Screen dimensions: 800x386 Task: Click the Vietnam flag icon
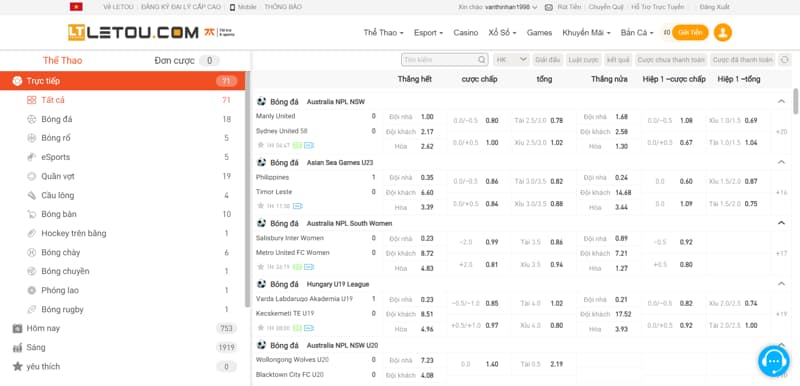pyautogui.click(x=77, y=7)
